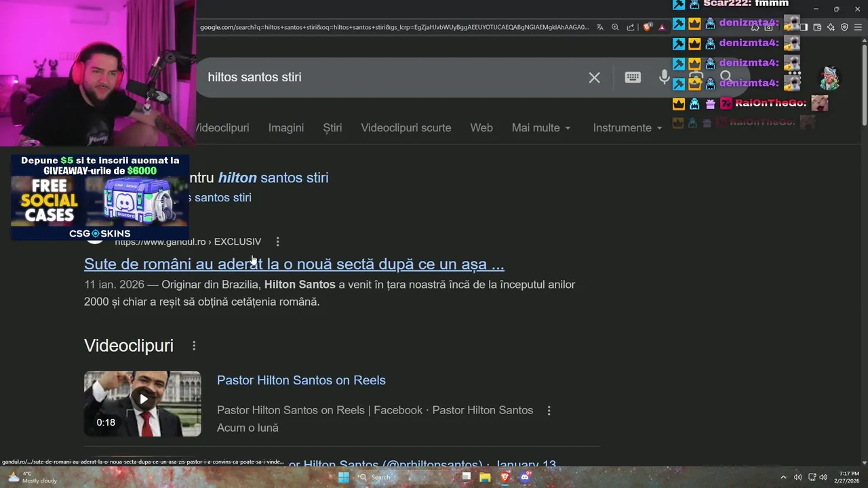The width and height of the screenshot is (868, 488).
Task: Open the on-screen keyboard input tool
Action: click(633, 77)
